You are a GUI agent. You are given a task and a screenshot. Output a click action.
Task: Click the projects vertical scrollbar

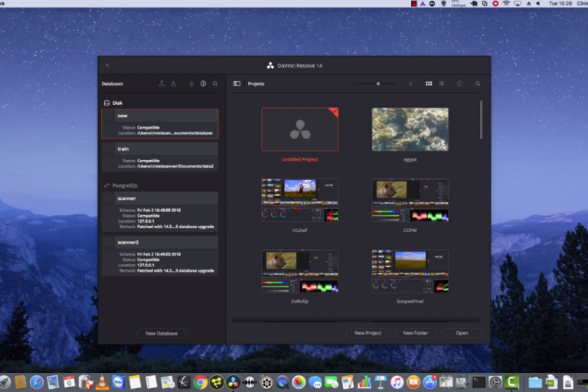[x=481, y=119]
